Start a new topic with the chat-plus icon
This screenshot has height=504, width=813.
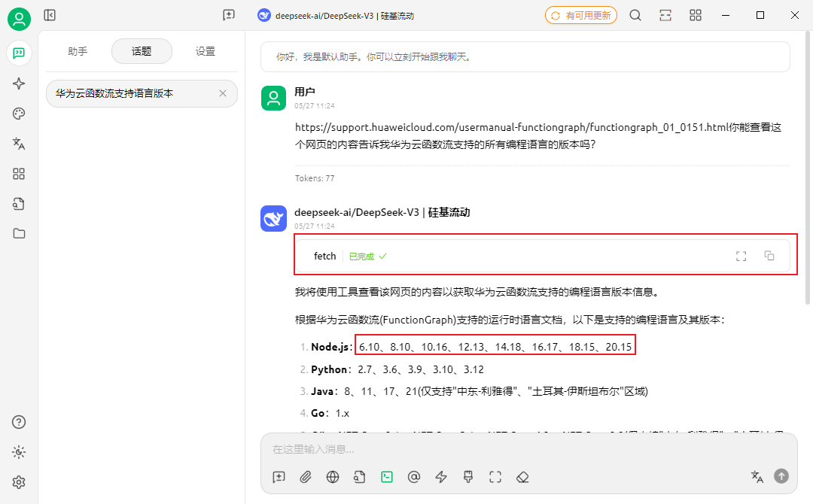coord(279,477)
